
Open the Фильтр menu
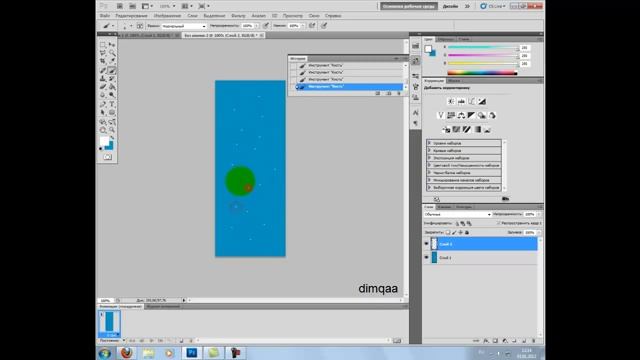238,16
